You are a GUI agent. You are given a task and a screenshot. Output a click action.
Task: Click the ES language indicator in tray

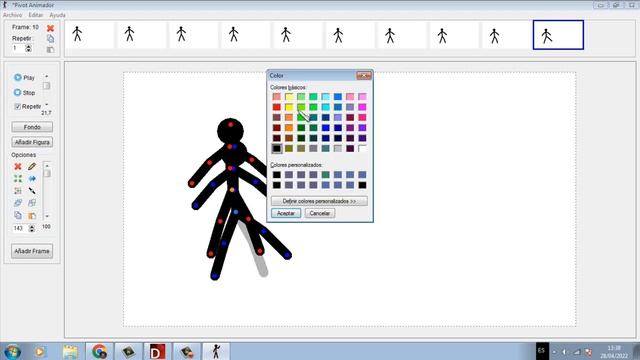tap(542, 351)
